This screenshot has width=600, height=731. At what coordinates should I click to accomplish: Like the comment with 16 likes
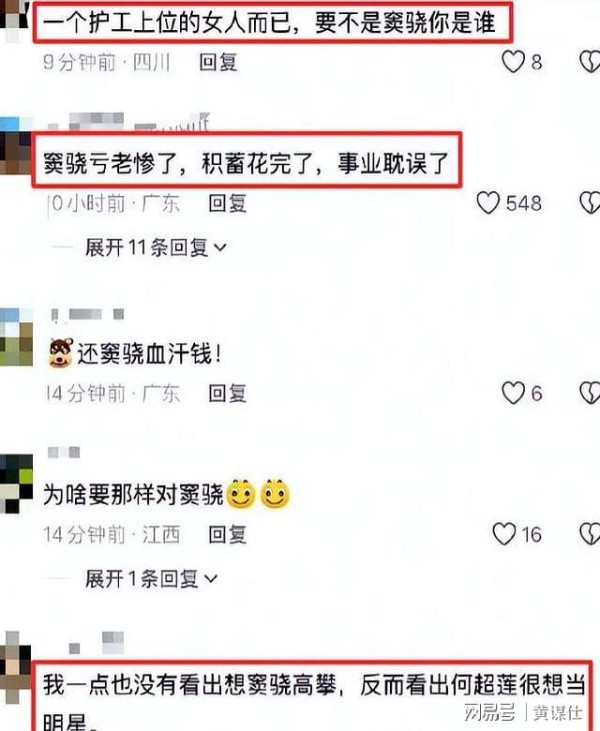[504, 534]
